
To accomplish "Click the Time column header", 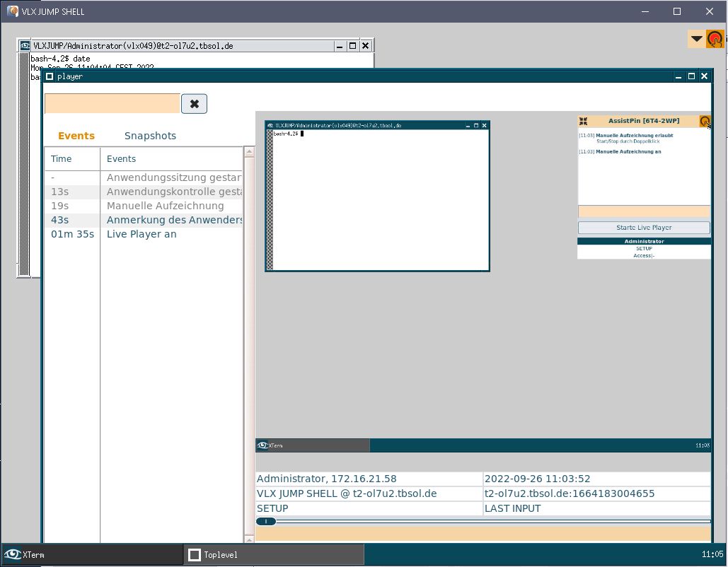I will pos(62,159).
